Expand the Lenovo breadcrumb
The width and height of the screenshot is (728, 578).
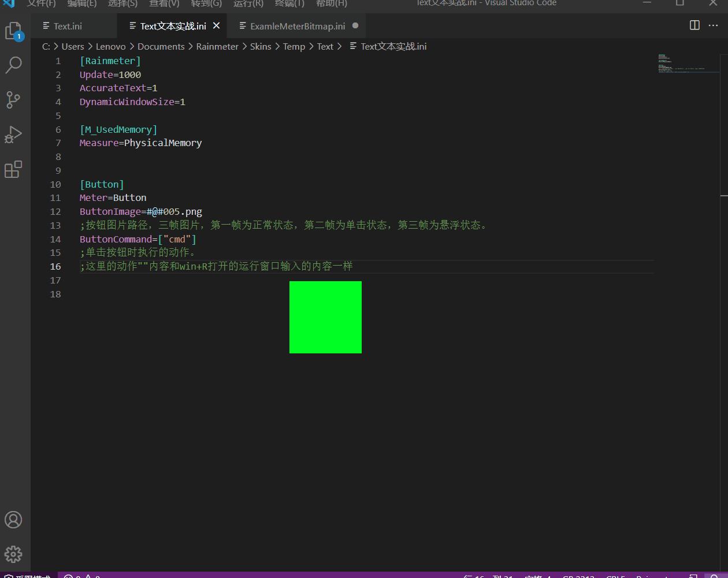(x=110, y=46)
